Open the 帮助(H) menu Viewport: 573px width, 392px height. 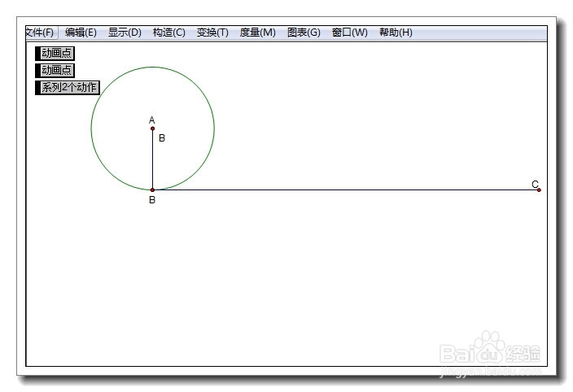[396, 33]
